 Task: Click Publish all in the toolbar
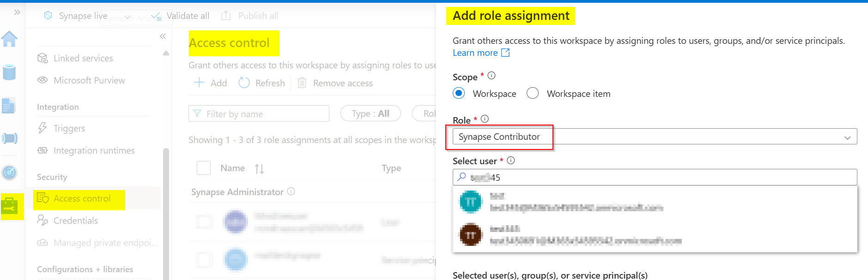click(250, 16)
